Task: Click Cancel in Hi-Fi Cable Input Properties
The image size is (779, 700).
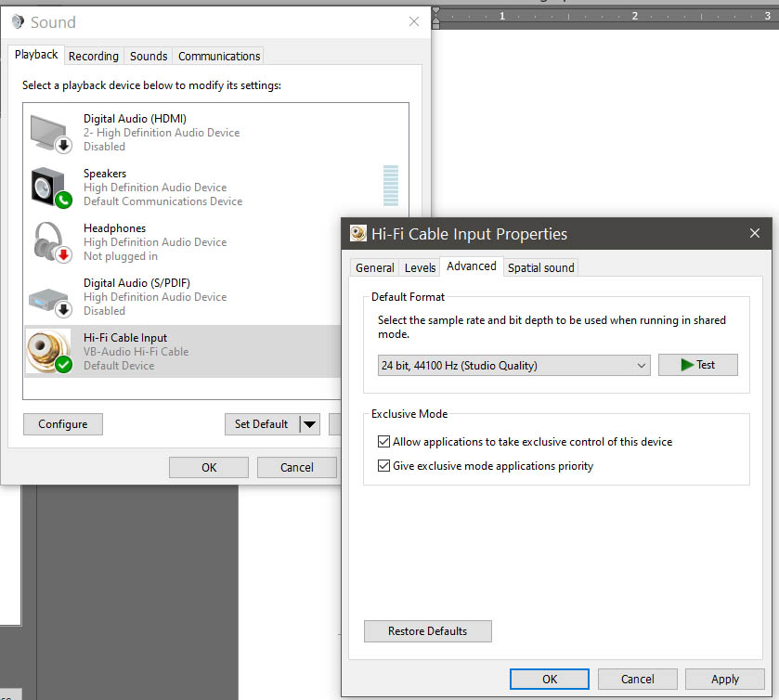Action: (x=638, y=679)
